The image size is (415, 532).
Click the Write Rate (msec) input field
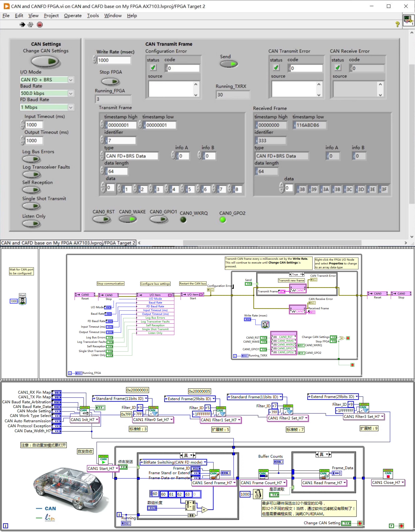(113, 60)
